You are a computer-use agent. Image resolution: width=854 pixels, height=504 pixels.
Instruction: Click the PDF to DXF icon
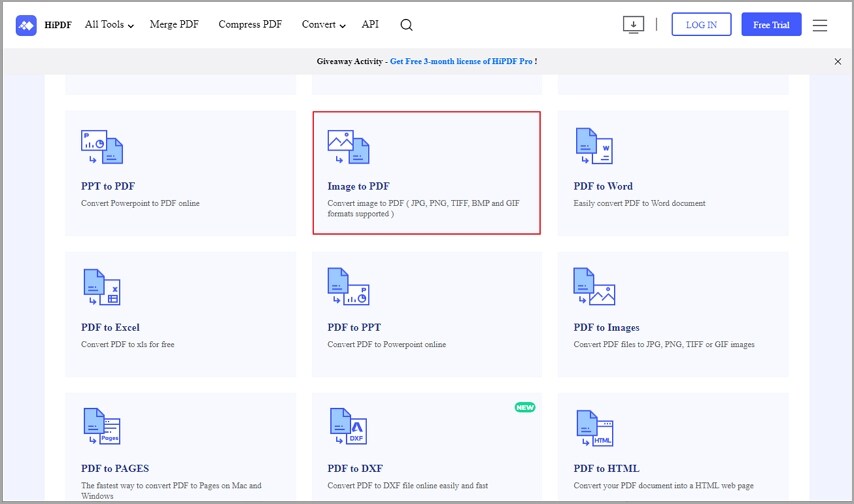coord(348,427)
